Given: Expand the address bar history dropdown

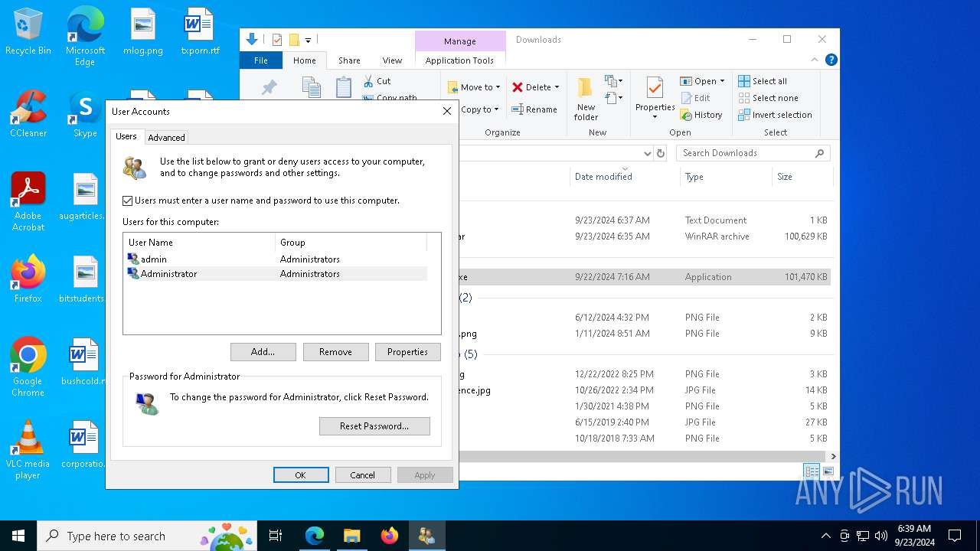Looking at the screenshot, I should tap(648, 153).
